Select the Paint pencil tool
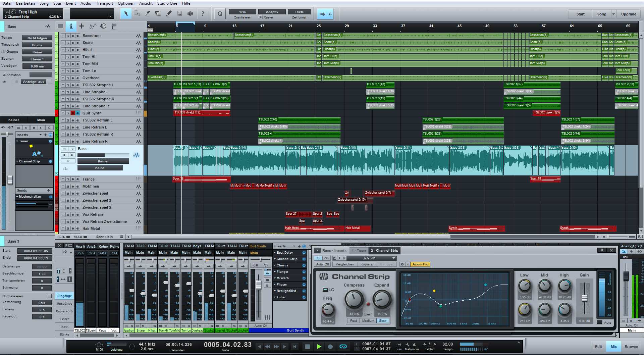 (169, 14)
